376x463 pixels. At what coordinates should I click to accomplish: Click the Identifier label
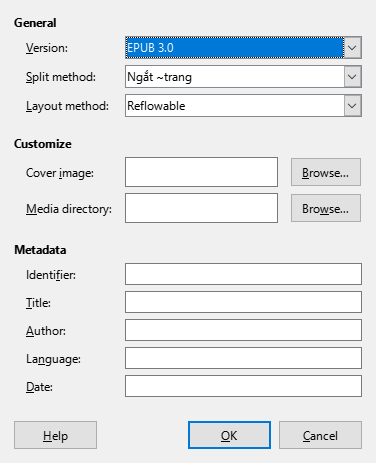(x=51, y=275)
